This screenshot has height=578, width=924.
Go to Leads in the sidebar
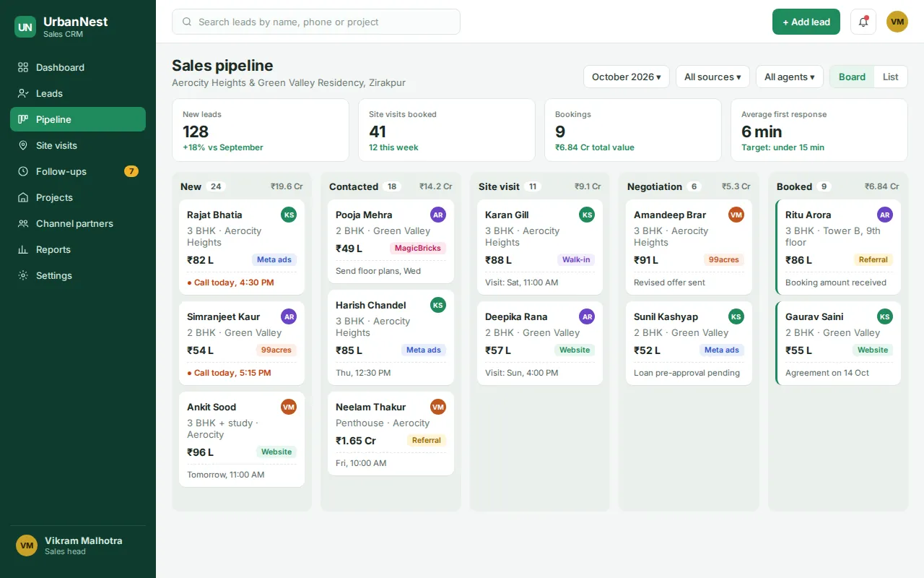[x=78, y=93]
